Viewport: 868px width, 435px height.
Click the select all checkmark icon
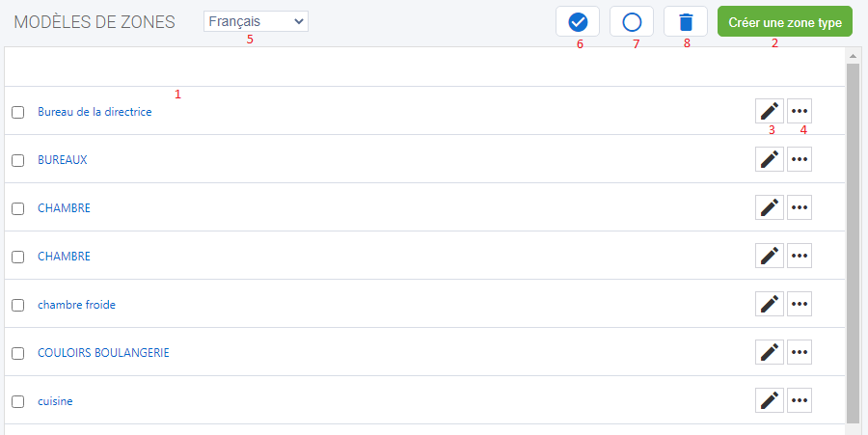(578, 21)
